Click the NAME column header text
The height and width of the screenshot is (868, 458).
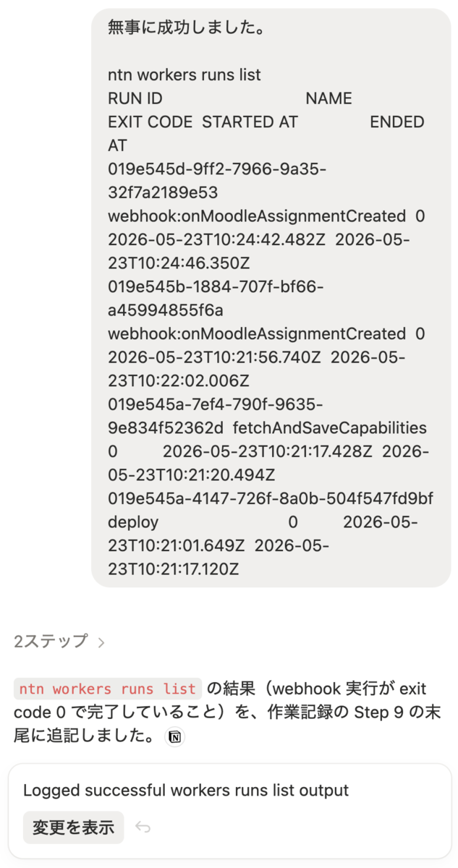(x=328, y=98)
